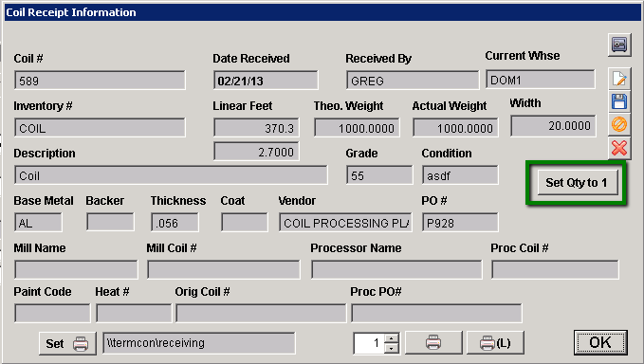Viewport: 644px width, 364px height.
Task: Click the empty Coat field
Action: (x=245, y=223)
